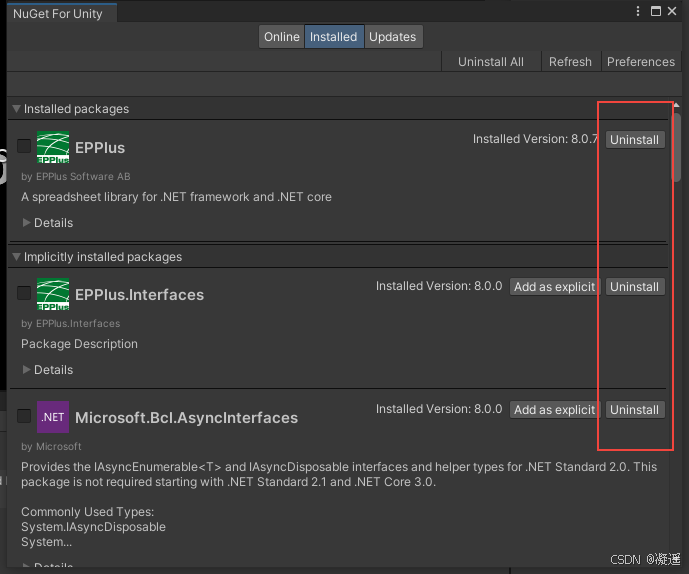Click the EPPlus package title
This screenshot has width=689, height=574.
(x=100, y=148)
